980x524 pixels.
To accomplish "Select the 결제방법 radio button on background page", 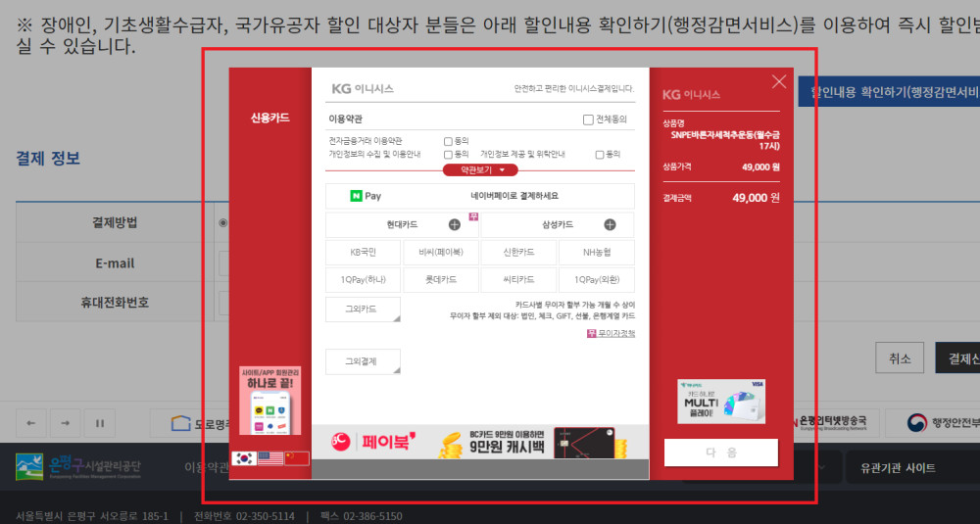I will coord(223,223).
